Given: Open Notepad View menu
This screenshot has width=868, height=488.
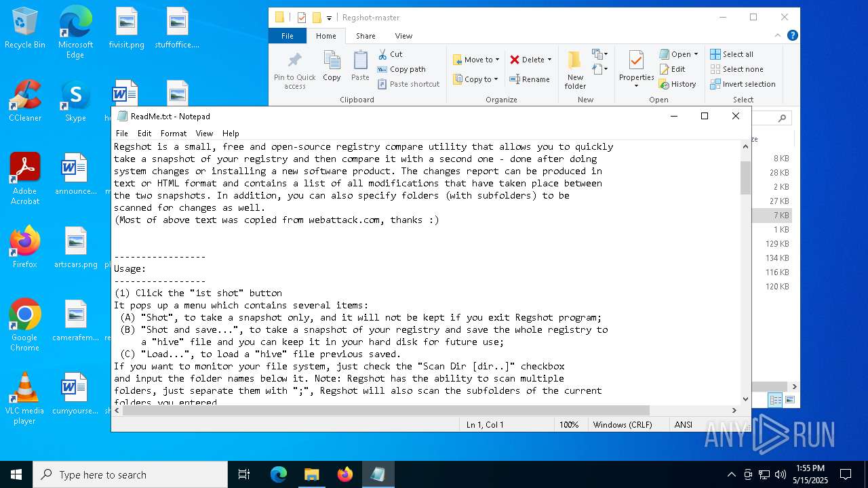Looking at the screenshot, I should pyautogui.click(x=204, y=134).
